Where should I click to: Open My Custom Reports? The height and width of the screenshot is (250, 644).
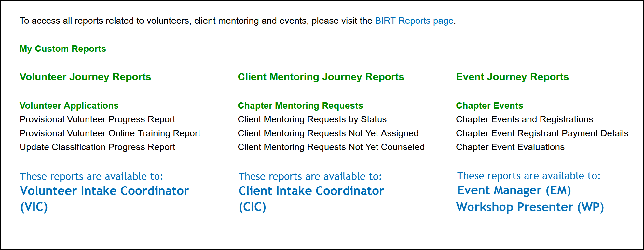point(62,49)
